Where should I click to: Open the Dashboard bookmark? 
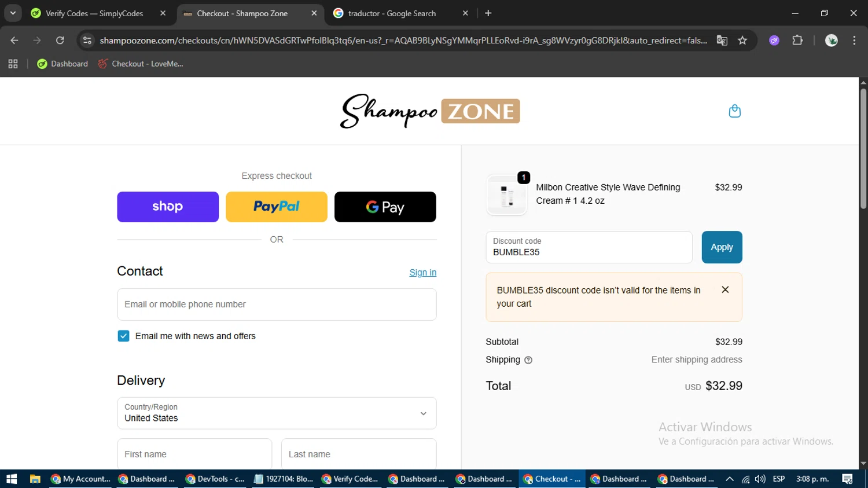pyautogui.click(x=62, y=64)
